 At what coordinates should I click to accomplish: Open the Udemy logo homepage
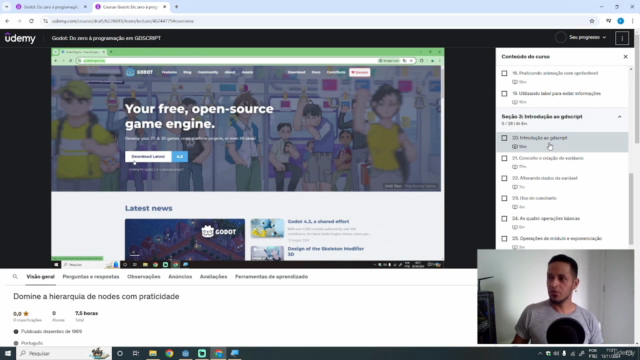point(20,38)
